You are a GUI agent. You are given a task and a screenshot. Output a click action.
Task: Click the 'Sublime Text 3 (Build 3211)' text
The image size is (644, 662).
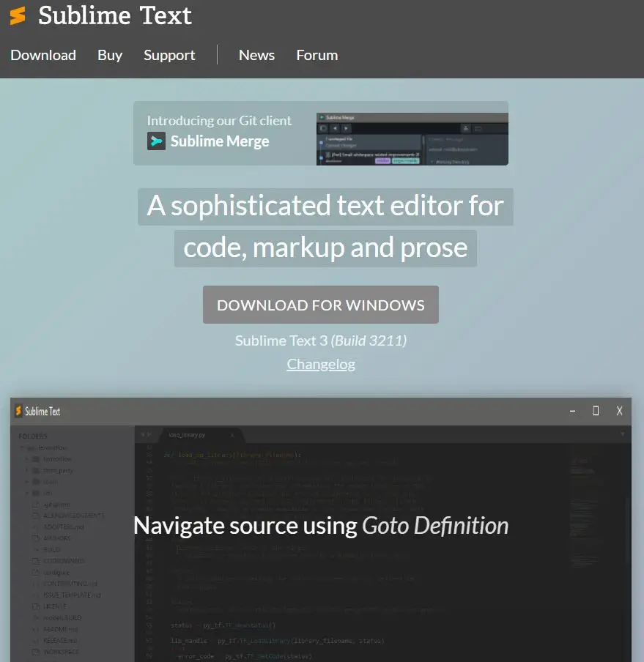(321, 341)
